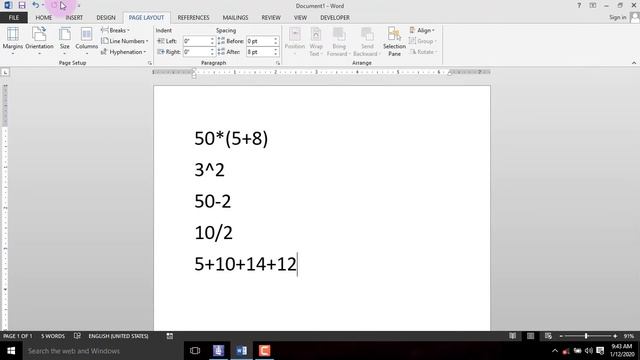Screen dimensions: 640x360
Task: Click the Spacing After input field
Action: tap(260, 52)
